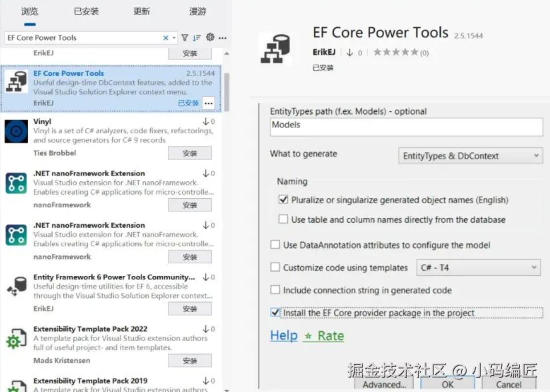Image resolution: width=550 pixels, height=392 pixels.
Task: Click 安装 button for Vinyl
Action: pos(190,153)
